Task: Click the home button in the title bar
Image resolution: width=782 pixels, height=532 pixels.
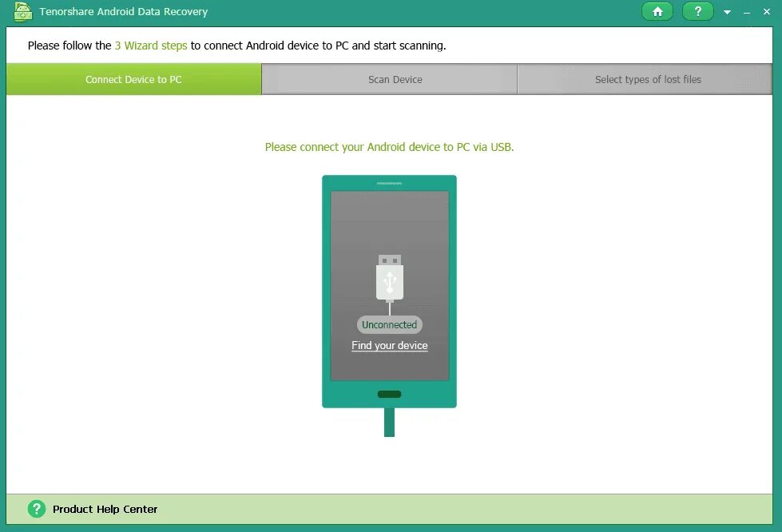Action: pos(657,11)
